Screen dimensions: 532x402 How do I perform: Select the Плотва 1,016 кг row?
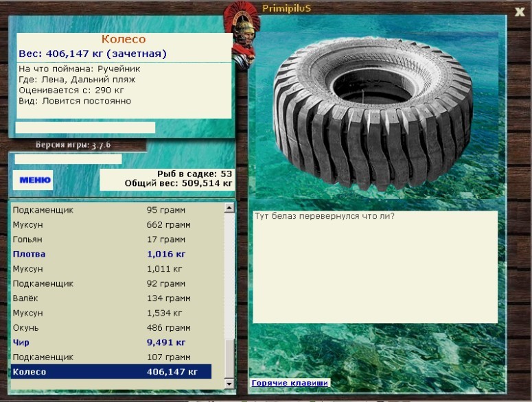point(111,254)
